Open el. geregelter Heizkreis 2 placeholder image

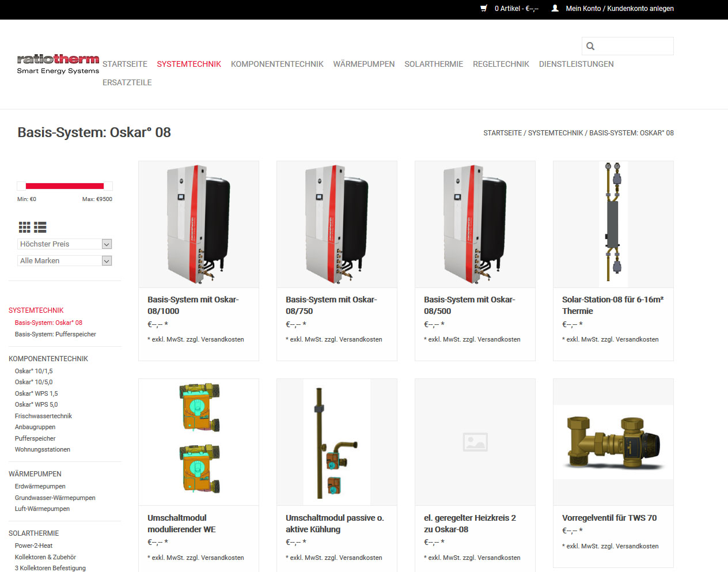tap(475, 442)
